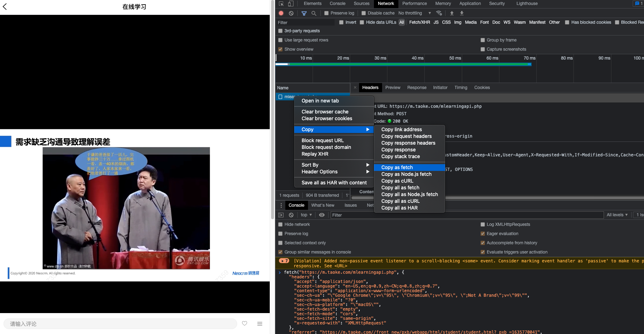Open the All levels dropdown
Viewport: 644px width, 334px height.
pyautogui.click(x=617, y=215)
